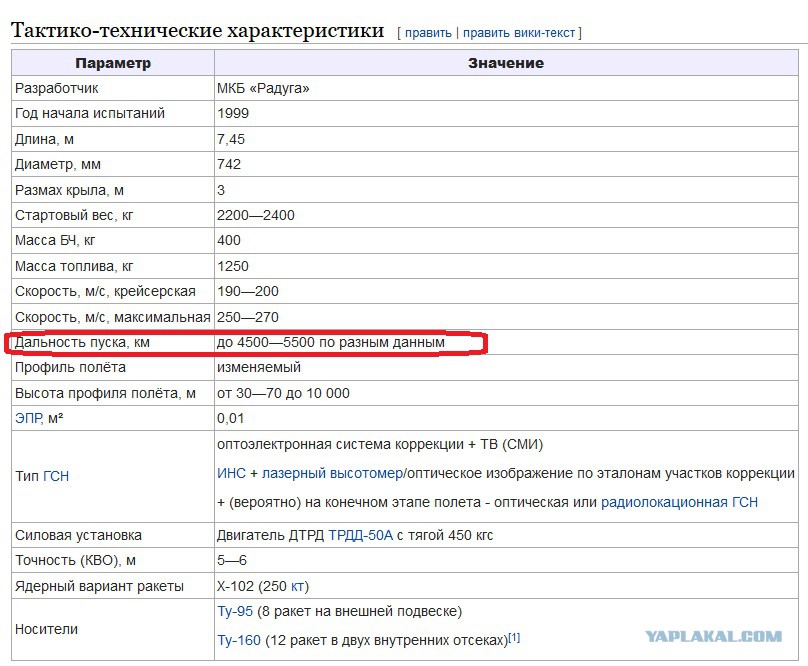Click 'Скорость, м/с, максимальная' cell
808x666 pixels.
click(x=112, y=317)
